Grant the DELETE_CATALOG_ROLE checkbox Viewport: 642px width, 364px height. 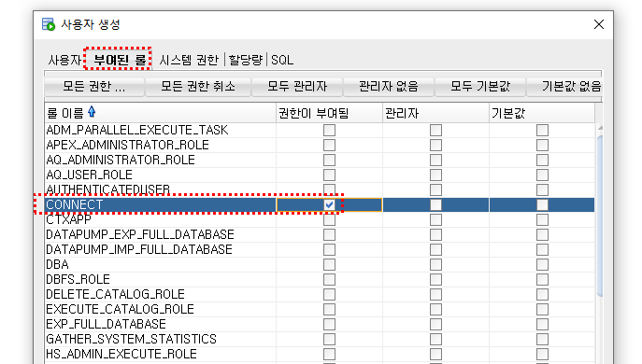tap(329, 295)
